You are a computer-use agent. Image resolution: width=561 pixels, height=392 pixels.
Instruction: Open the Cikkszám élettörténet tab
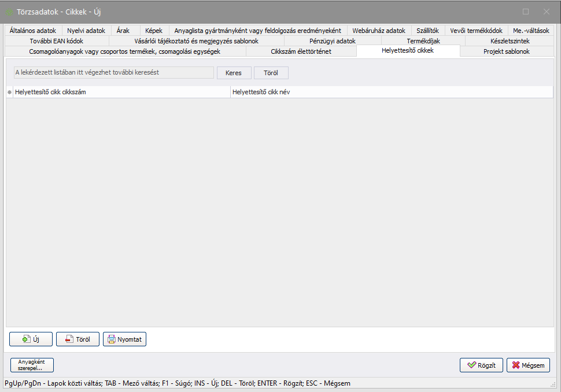pos(301,51)
